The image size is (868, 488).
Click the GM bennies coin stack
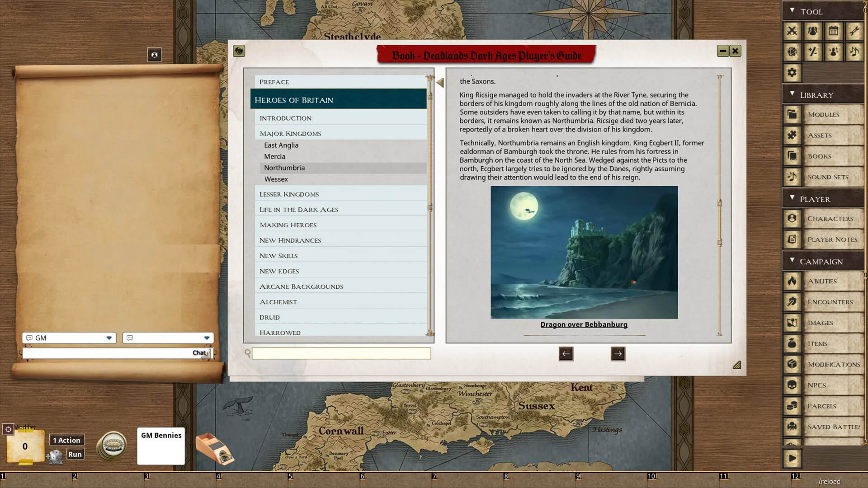pyautogui.click(x=113, y=446)
